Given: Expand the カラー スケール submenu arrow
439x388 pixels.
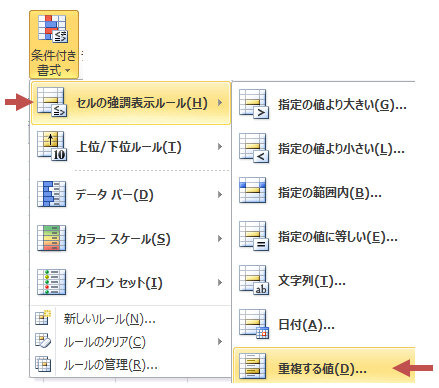Looking at the screenshot, I should tap(220, 239).
